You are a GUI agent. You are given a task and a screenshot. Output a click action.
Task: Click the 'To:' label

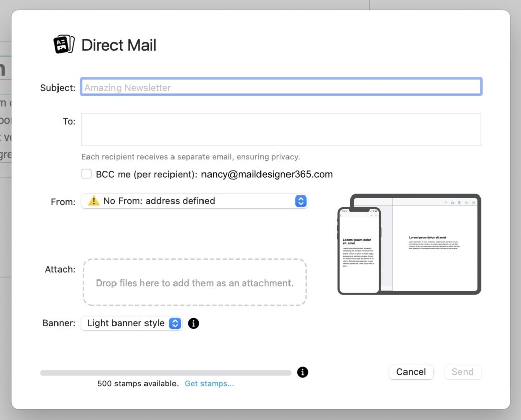pyautogui.click(x=69, y=121)
